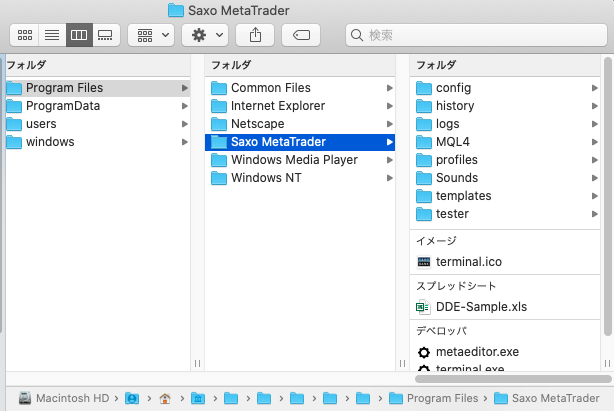Click the Saxo MetaTrader window title folder icon
614x411 pixels.
pyautogui.click(x=176, y=10)
